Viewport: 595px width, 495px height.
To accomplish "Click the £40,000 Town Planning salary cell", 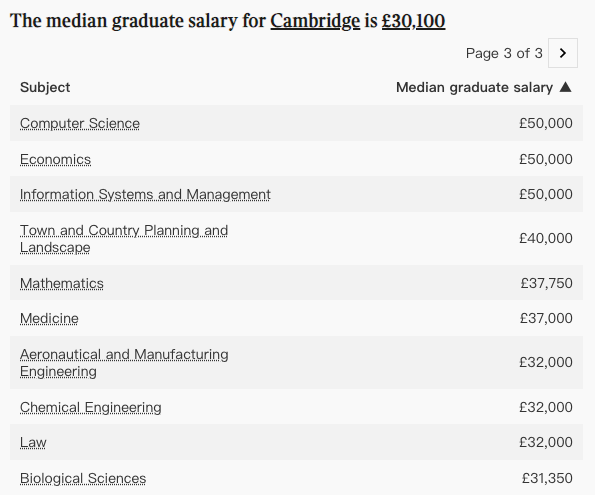I will 546,238.
